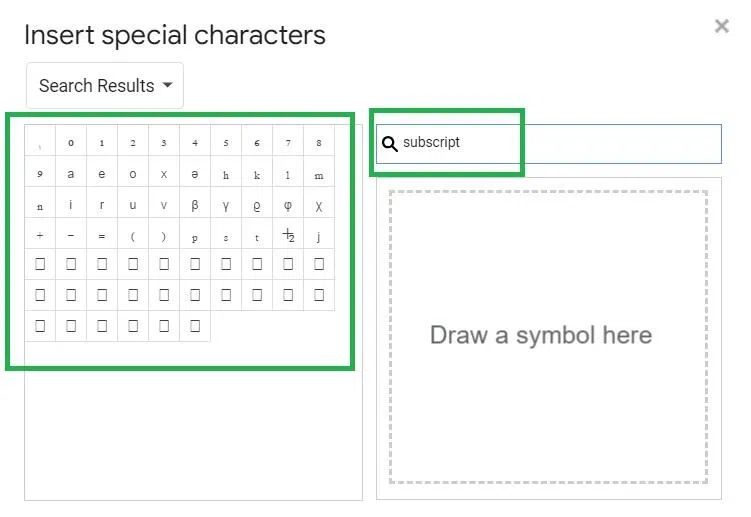Pick the subscript equals sign

click(x=102, y=236)
